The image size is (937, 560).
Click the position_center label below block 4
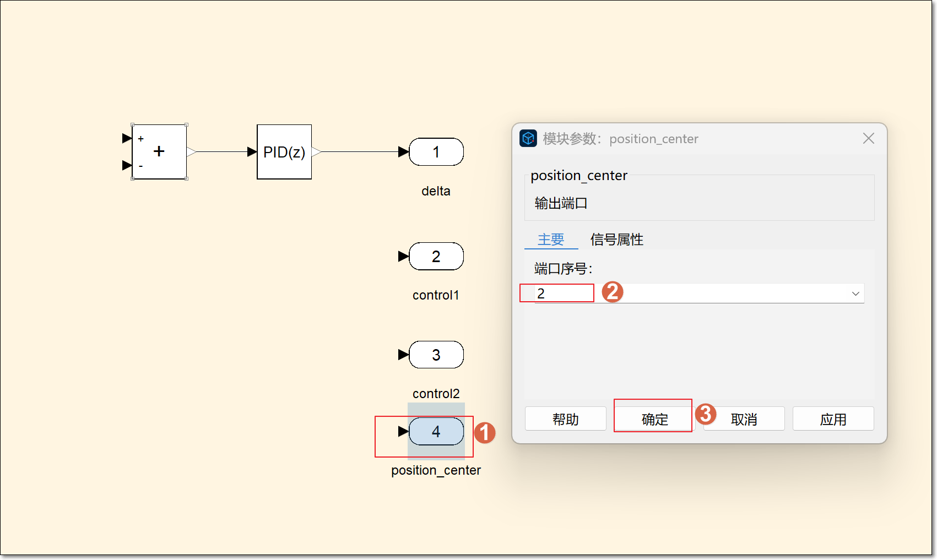click(x=436, y=470)
